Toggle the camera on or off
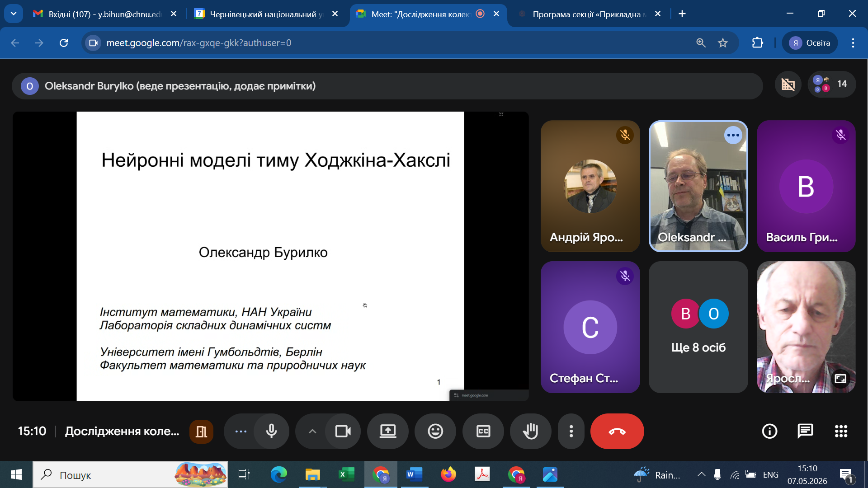Screen dimensions: 868x488 343,431
